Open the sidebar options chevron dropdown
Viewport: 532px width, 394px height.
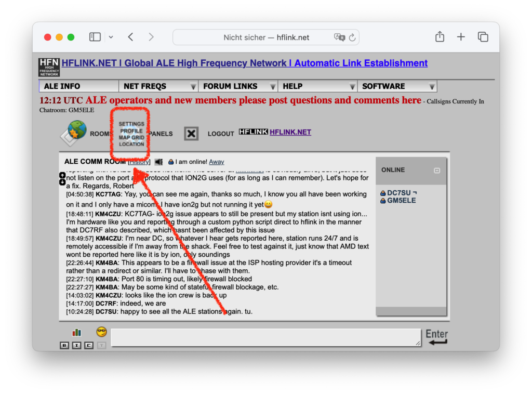click(111, 37)
